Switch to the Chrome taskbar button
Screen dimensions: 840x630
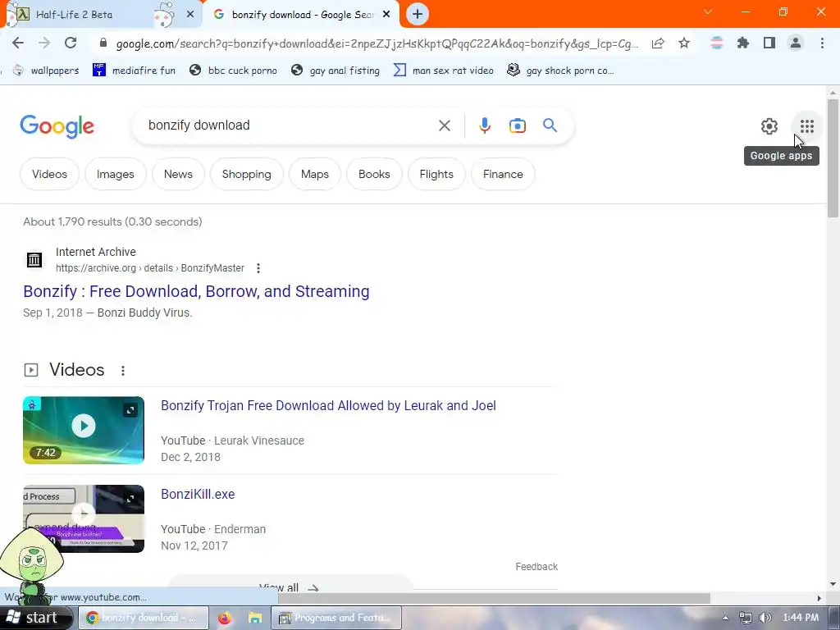pos(144,618)
